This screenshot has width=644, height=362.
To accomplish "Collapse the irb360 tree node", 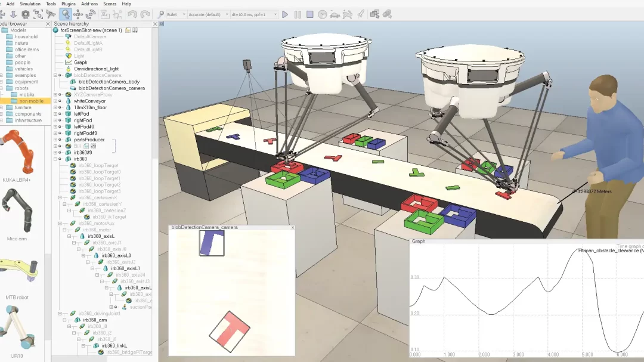I will pos(55,159).
